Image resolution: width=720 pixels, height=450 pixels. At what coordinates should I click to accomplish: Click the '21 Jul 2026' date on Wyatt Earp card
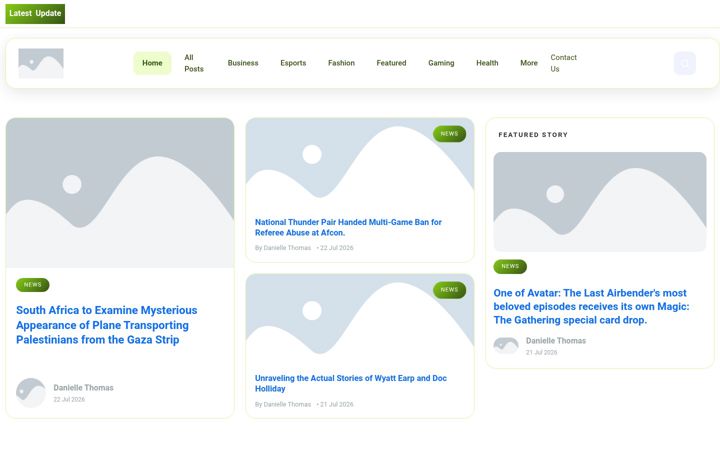(x=337, y=405)
